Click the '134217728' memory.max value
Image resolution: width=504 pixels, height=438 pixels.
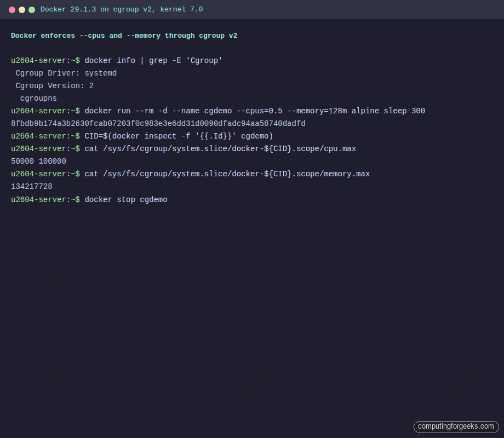pos(31,186)
